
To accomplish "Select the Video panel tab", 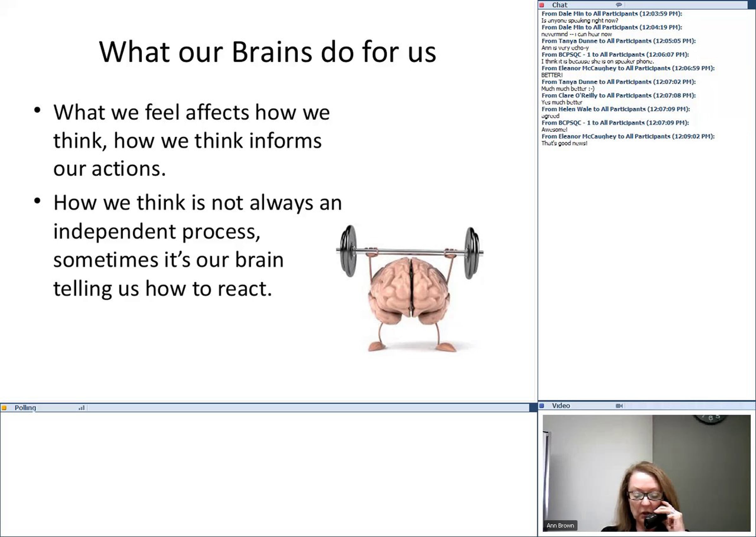I will (x=561, y=406).
